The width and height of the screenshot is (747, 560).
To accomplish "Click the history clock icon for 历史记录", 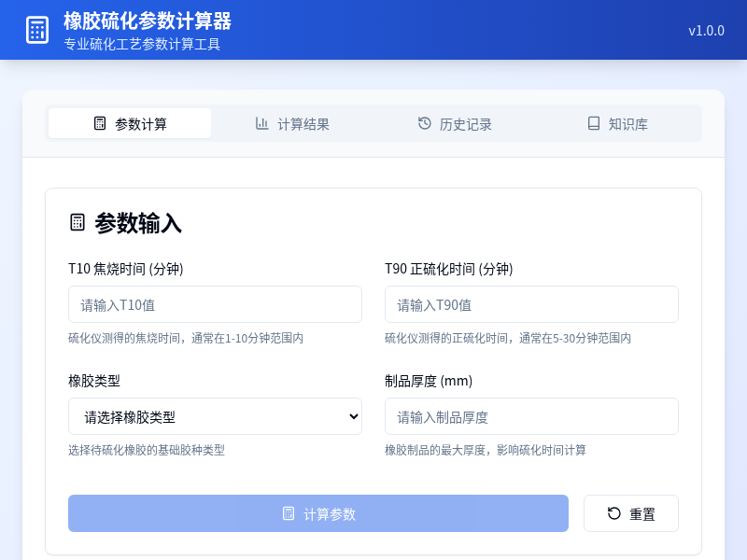I will (425, 123).
